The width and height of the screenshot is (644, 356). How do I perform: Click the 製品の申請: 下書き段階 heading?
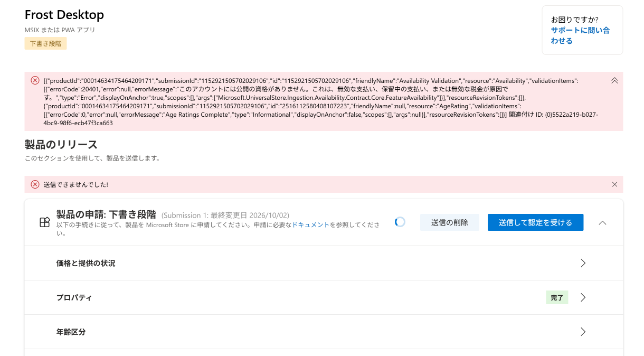[x=106, y=214]
